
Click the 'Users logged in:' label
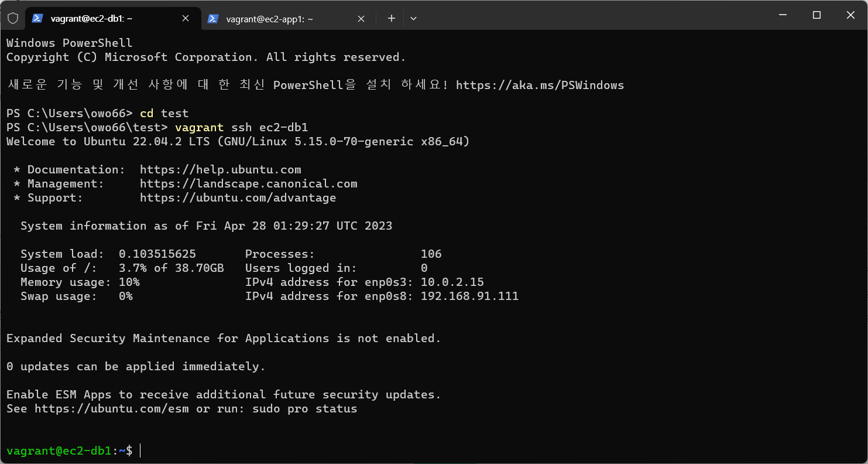coord(301,268)
